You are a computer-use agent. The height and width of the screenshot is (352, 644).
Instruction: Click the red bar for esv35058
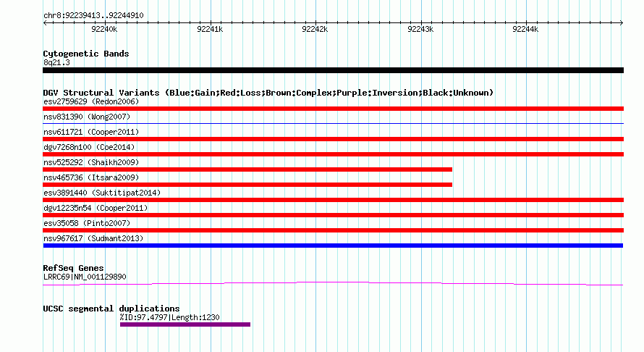[x=333, y=230]
